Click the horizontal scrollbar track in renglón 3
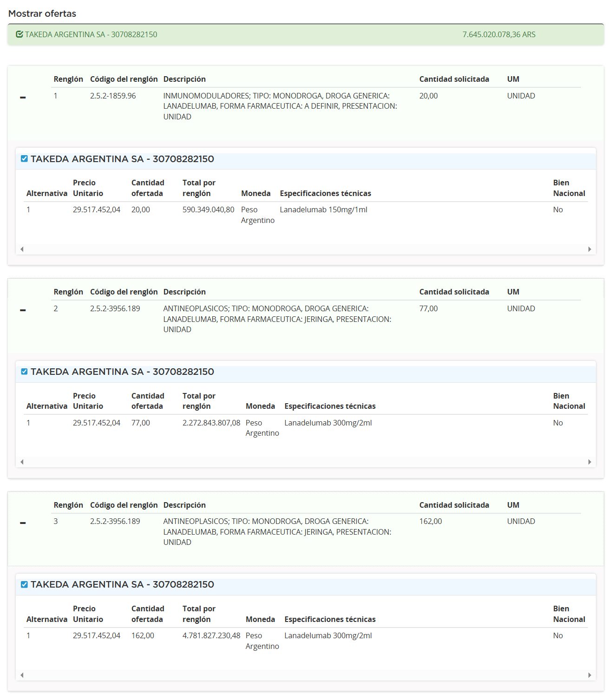The image size is (614, 700). pyautogui.click(x=306, y=675)
